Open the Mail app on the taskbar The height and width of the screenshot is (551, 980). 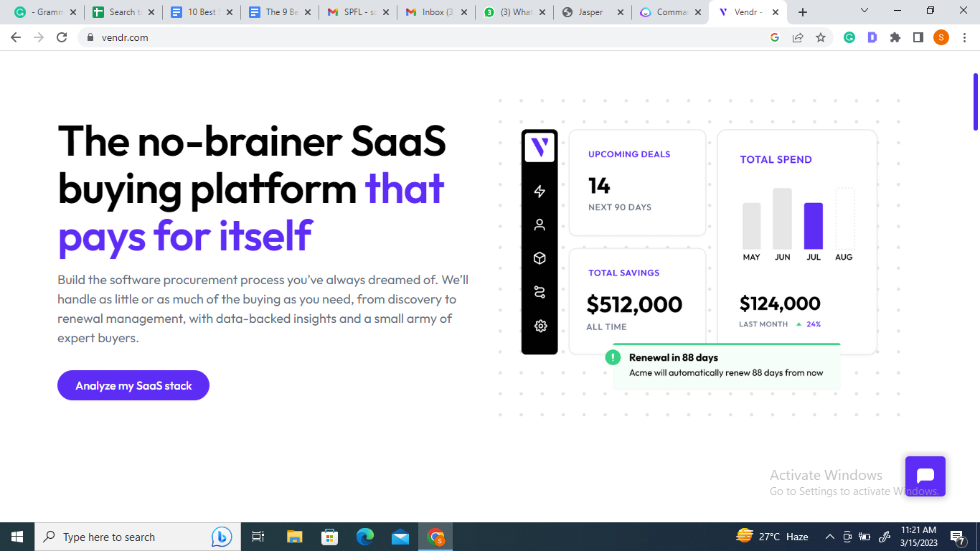click(400, 537)
